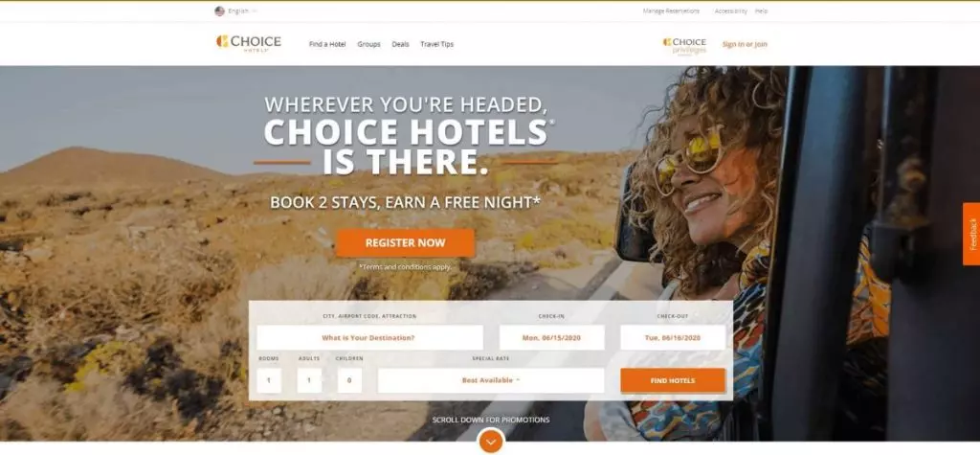Click the Register Now button
The width and height of the screenshot is (980, 455).
point(405,243)
